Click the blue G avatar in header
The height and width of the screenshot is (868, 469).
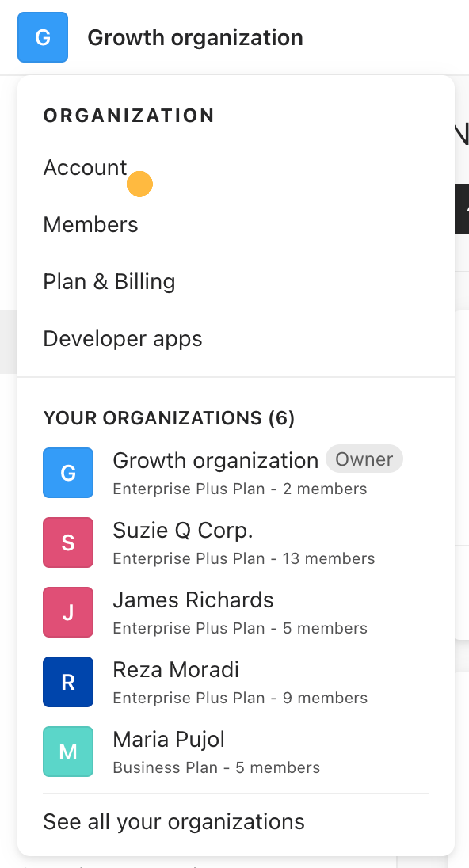(43, 37)
